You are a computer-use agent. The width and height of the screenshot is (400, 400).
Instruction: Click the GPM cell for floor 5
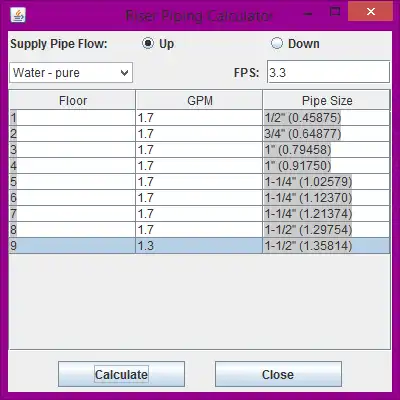click(x=199, y=182)
